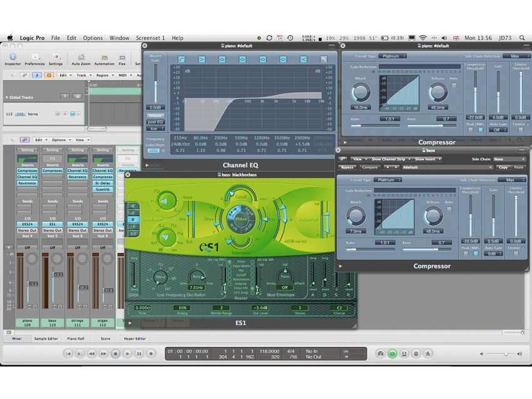The width and height of the screenshot is (532, 399).
Task: Click the Wi-Fi menu bar icon
Action: click(422, 38)
